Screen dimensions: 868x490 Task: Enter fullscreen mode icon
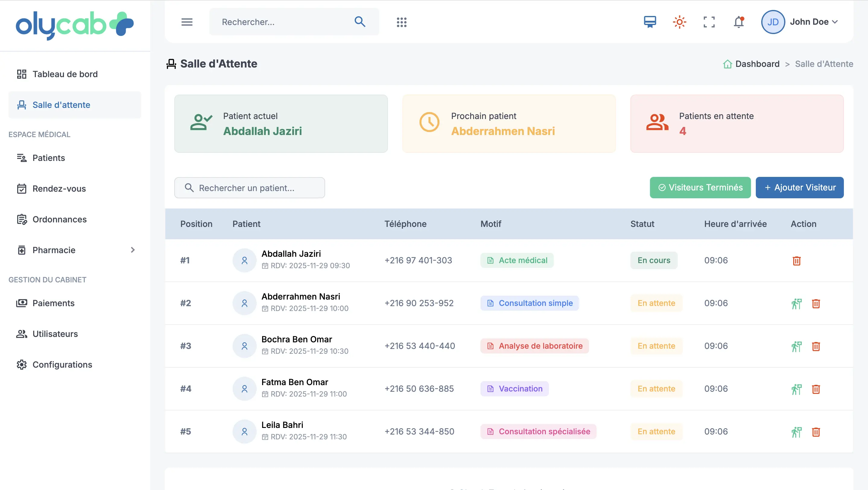709,22
